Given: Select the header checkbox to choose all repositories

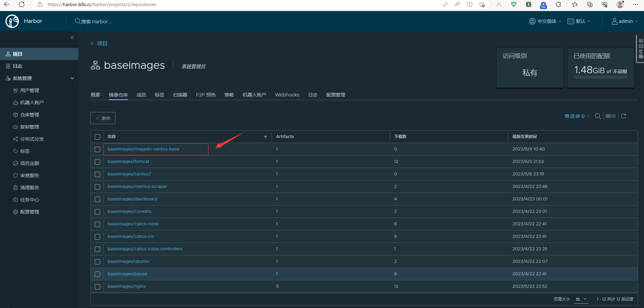Looking at the screenshot, I should pos(97,137).
